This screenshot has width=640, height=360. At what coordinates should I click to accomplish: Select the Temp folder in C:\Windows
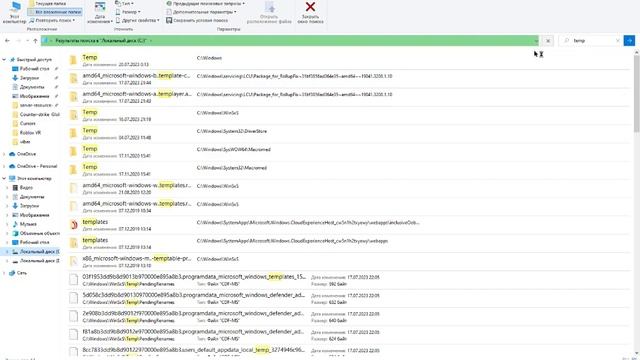click(349, 60)
